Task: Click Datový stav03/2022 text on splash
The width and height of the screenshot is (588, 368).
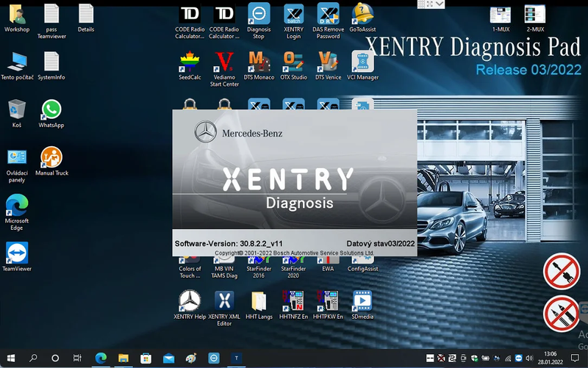Action: tap(381, 244)
